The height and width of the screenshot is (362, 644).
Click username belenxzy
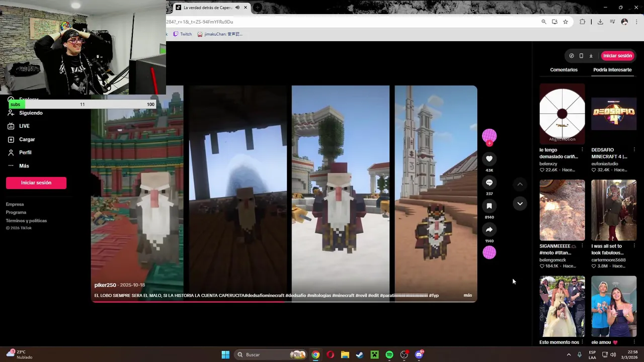point(548,163)
